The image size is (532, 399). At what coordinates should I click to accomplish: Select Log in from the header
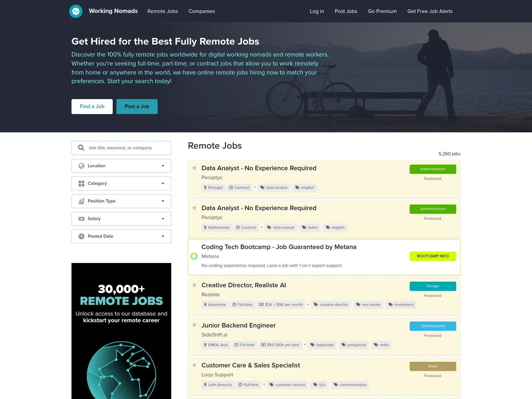[317, 11]
